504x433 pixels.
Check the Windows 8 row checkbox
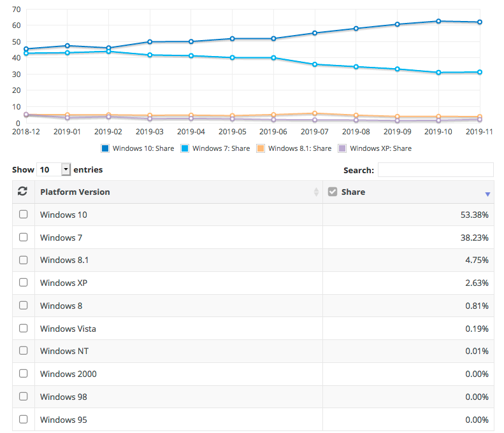coord(23,305)
